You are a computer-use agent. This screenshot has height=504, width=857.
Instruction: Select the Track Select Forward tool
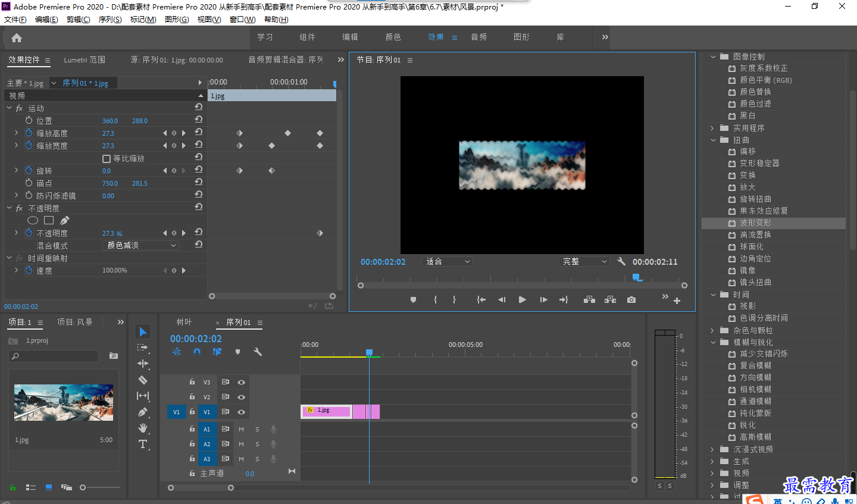[143, 348]
